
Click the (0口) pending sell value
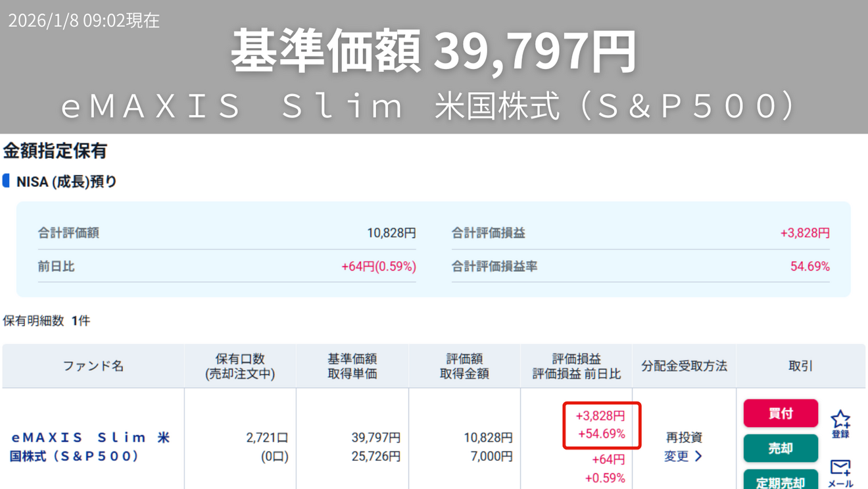275,456
